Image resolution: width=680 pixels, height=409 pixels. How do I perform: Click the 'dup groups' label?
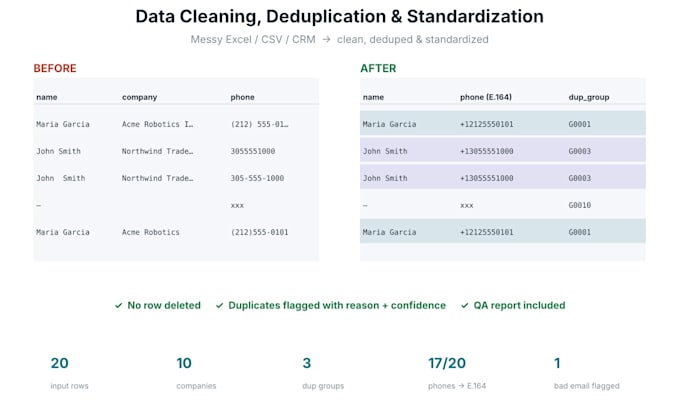(x=323, y=386)
